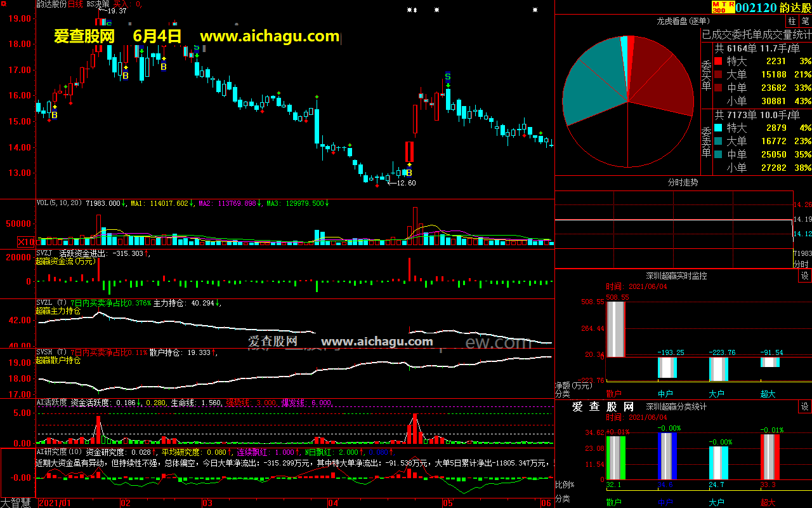Select the 05 month marker on time axis
The image size is (812, 508).
tap(447, 503)
